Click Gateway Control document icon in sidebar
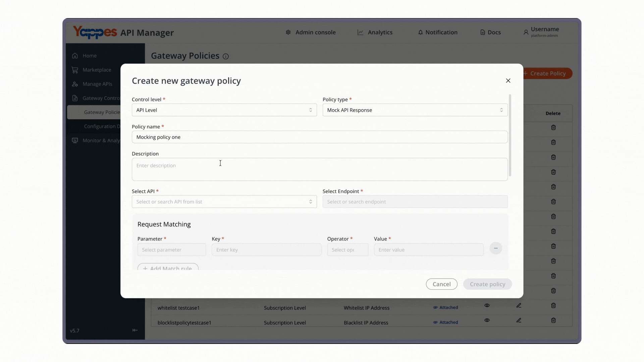 point(75,98)
